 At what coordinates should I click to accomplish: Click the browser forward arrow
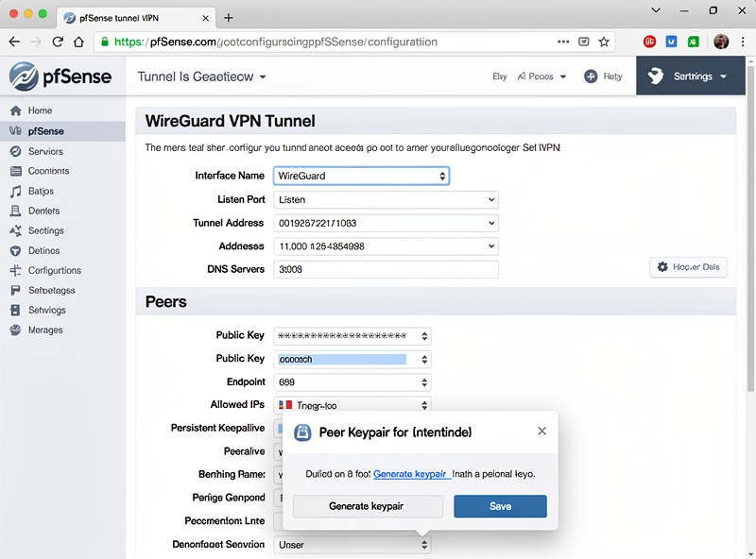click(36, 42)
